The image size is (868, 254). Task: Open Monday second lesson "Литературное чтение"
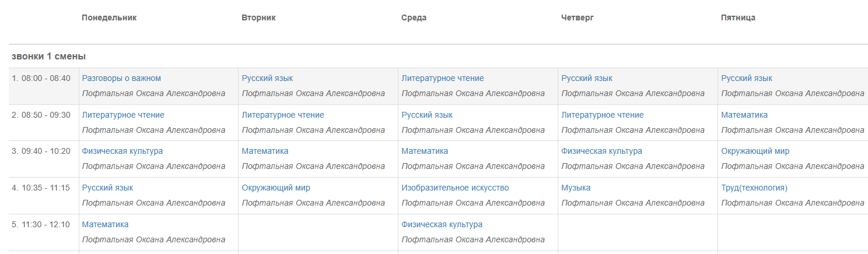coord(123,115)
